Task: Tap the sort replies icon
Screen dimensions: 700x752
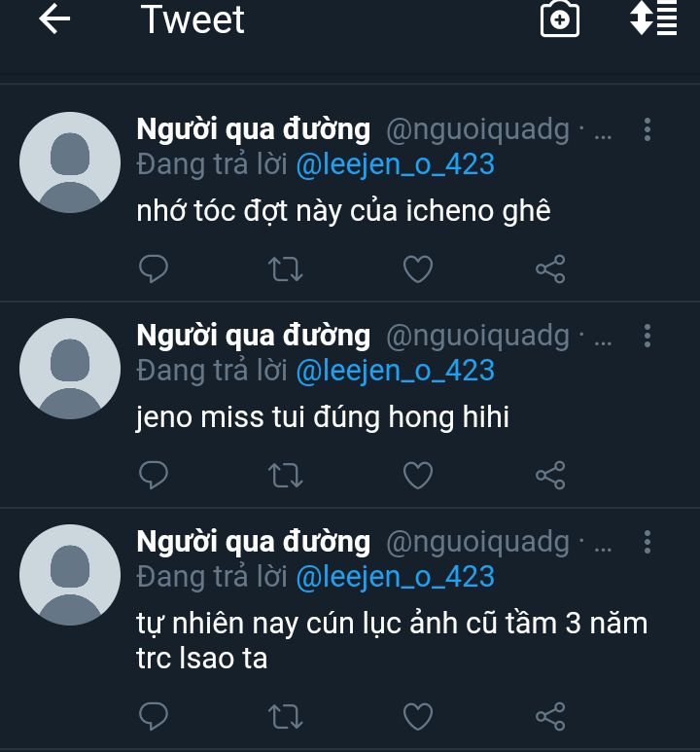Action: coord(652,19)
